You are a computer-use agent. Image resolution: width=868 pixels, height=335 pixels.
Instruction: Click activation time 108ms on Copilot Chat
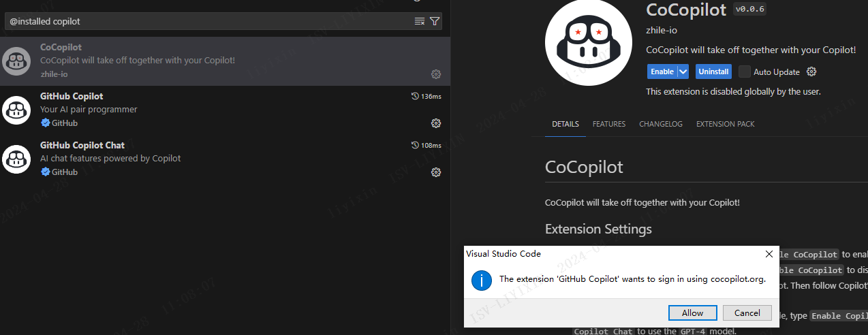click(427, 146)
